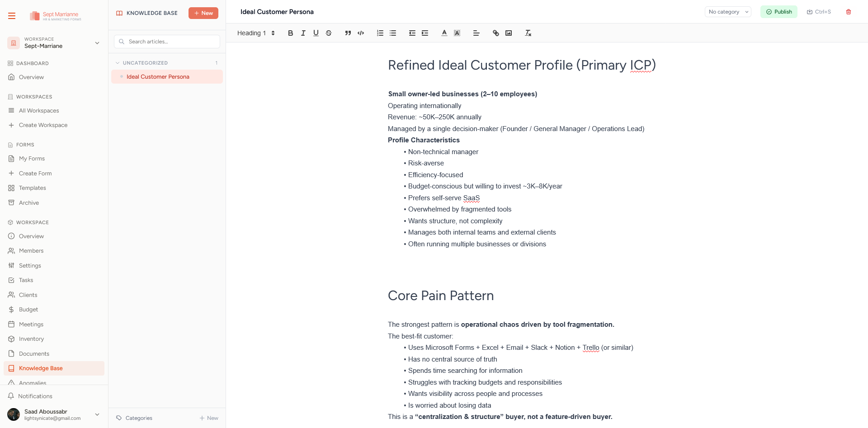
Task: Toggle italic formatting
Action: [x=303, y=33]
